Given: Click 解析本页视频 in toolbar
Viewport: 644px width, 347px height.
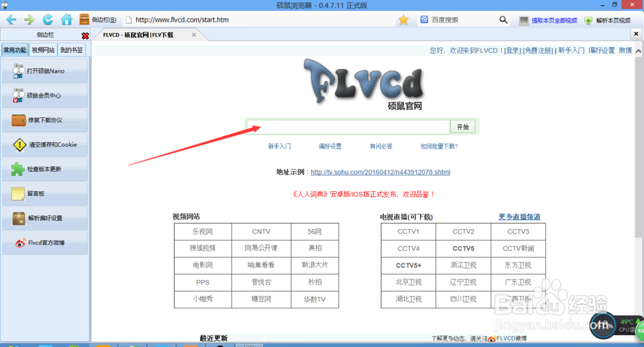Looking at the screenshot, I should coord(608,20).
